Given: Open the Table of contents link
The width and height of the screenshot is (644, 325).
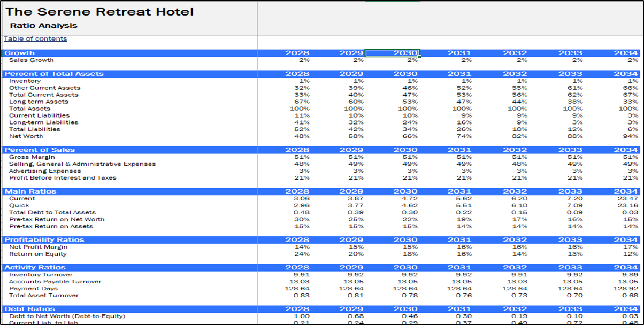Looking at the screenshot, I should pyautogui.click(x=35, y=38).
